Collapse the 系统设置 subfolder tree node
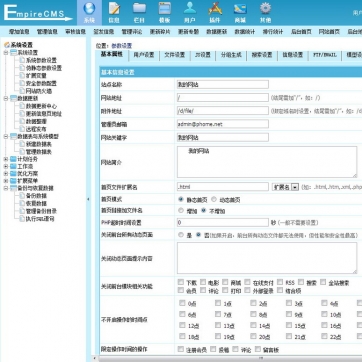This screenshot has height=362, width=362. (x=6, y=53)
